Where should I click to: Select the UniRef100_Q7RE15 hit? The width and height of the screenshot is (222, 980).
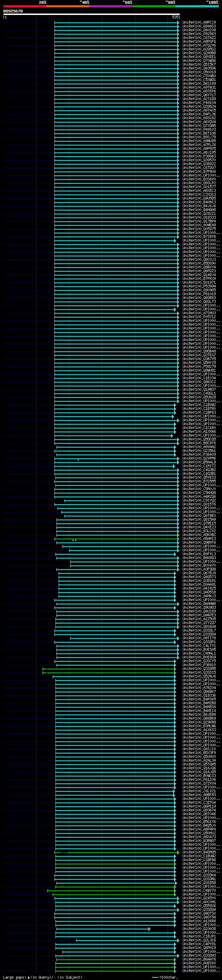pyautogui.click(x=199, y=524)
